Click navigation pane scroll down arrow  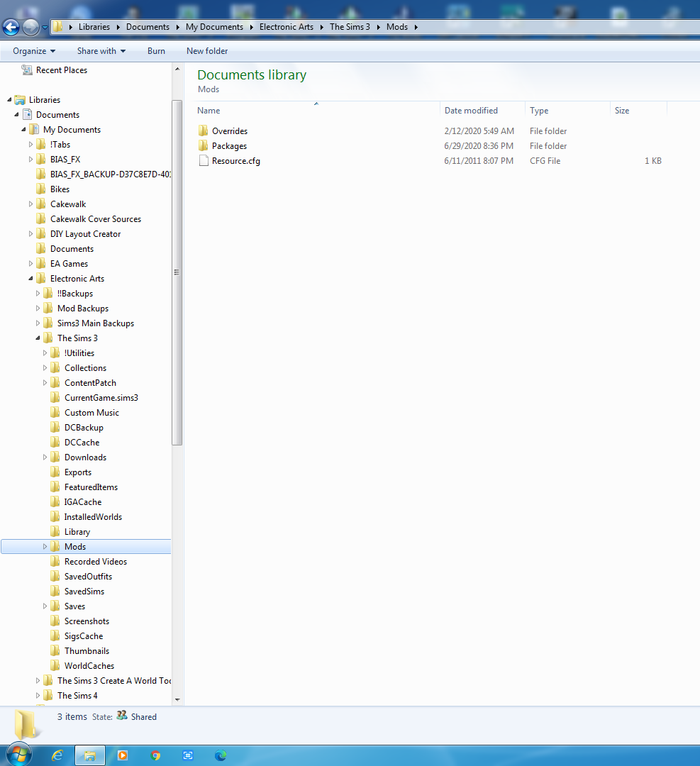tap(177, 700)
